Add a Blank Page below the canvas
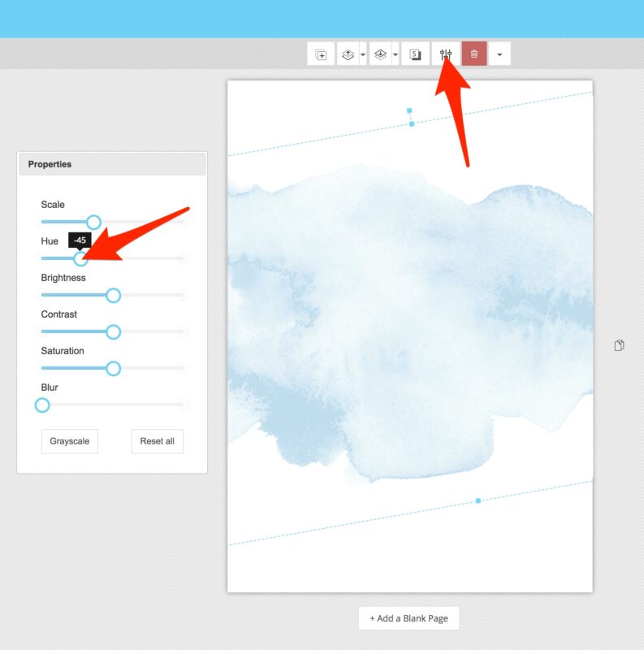 click(408, 618)
